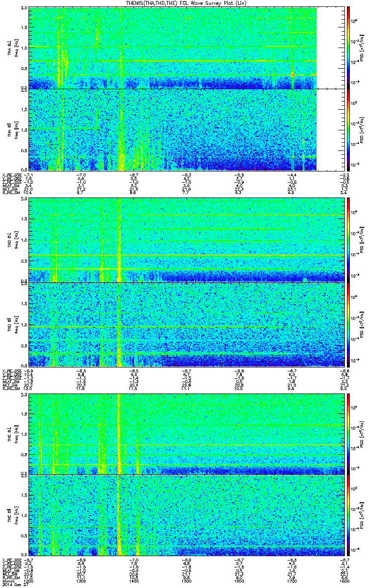Click the PSD color bar beside THA Bll panel
Viewport: 368px width, 588px height.
(x=348, y=129)
